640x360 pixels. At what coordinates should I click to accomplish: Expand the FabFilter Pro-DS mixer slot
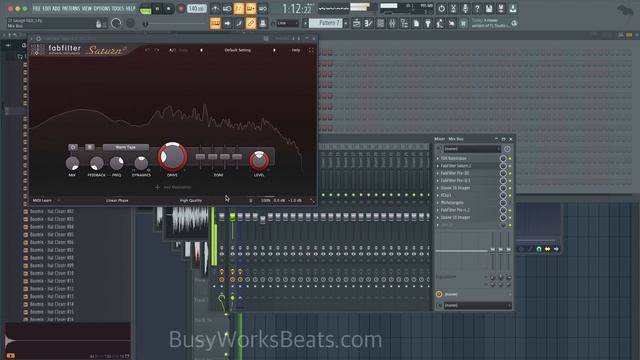pyautogui.click(x=438, y=173)
